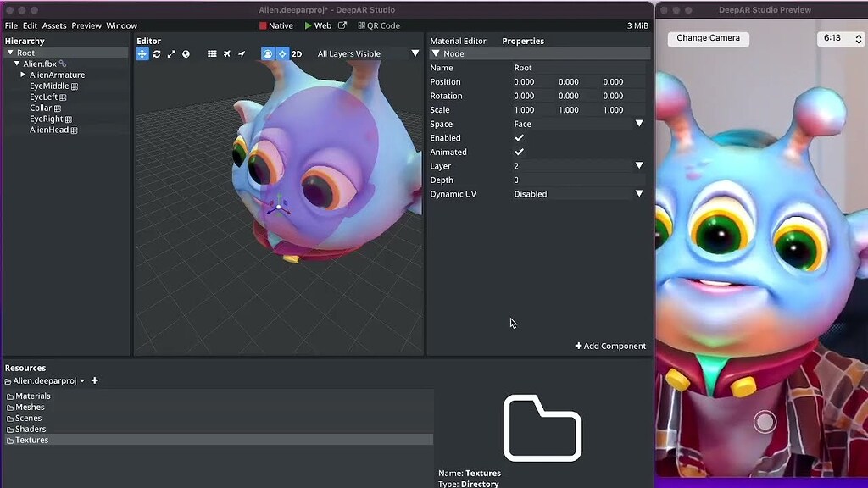Switch to 2D view mode

(x=297, y=53)
